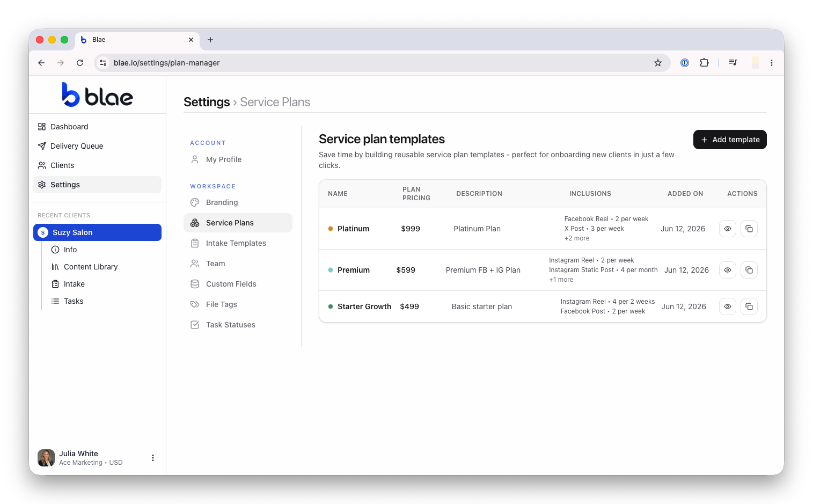The height and width of the screenshot is (504, 813).
Task: Go to Delivery Queue
Action: tap(97, 146)
